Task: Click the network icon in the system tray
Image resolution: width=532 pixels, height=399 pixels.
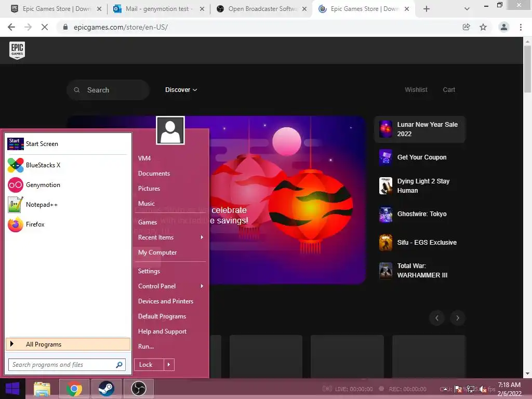Action: (471, 389)
